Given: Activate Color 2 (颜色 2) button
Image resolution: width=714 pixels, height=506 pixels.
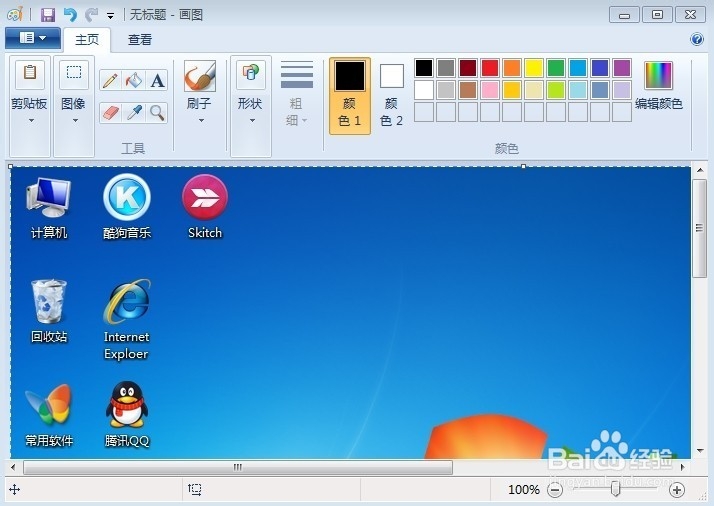Looking at the screenshot, I should (x=392, y=96).
